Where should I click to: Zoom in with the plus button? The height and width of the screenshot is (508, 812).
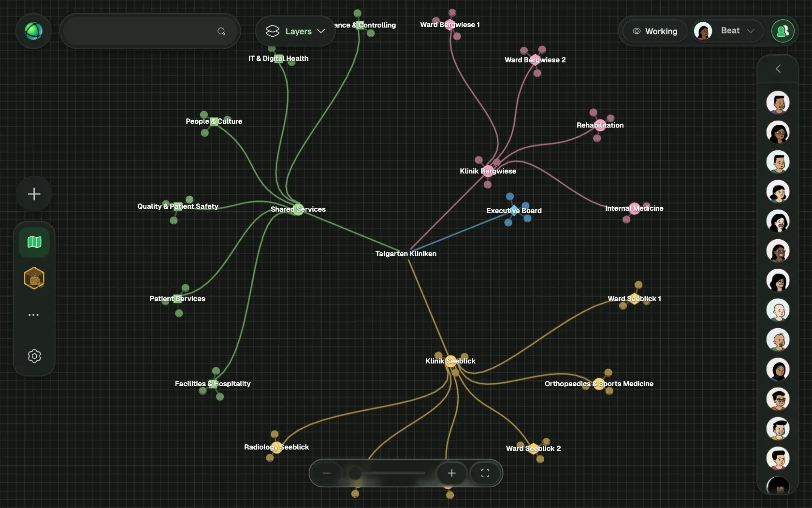451,473
